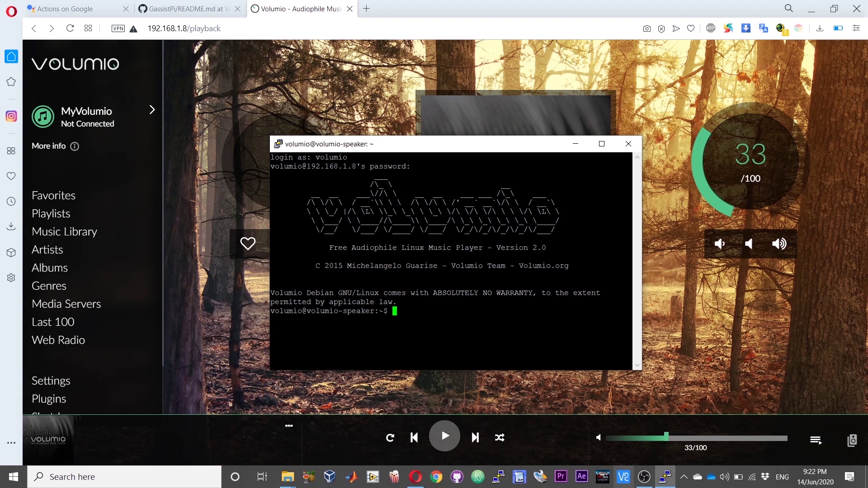Image resolution: width=868 pixels, height=488 pixels.
Task: Open Web Radio in the sidebar
Action: pyautogui.click(x=58, y=340)
